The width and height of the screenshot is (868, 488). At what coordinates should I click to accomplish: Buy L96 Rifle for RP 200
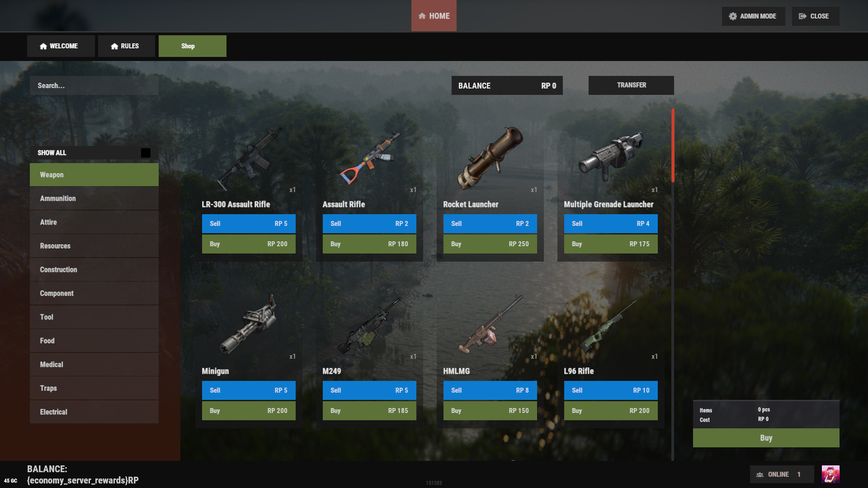click(611, 411)
